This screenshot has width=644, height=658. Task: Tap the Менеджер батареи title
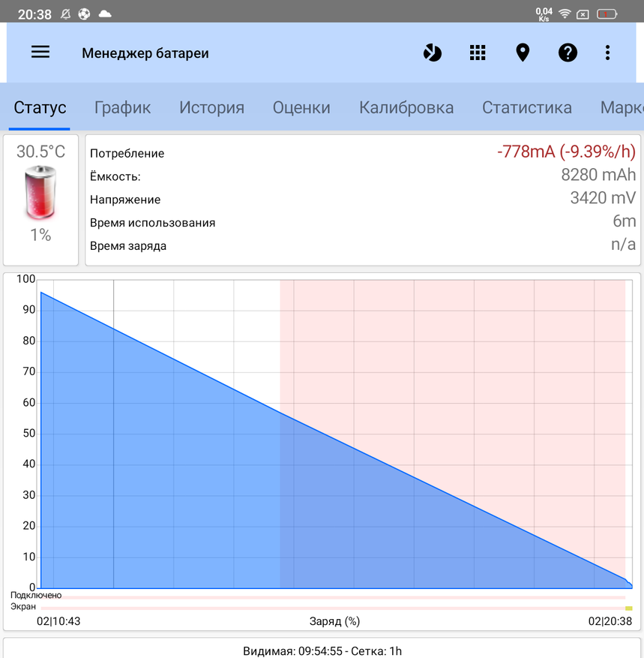(145, 53)
